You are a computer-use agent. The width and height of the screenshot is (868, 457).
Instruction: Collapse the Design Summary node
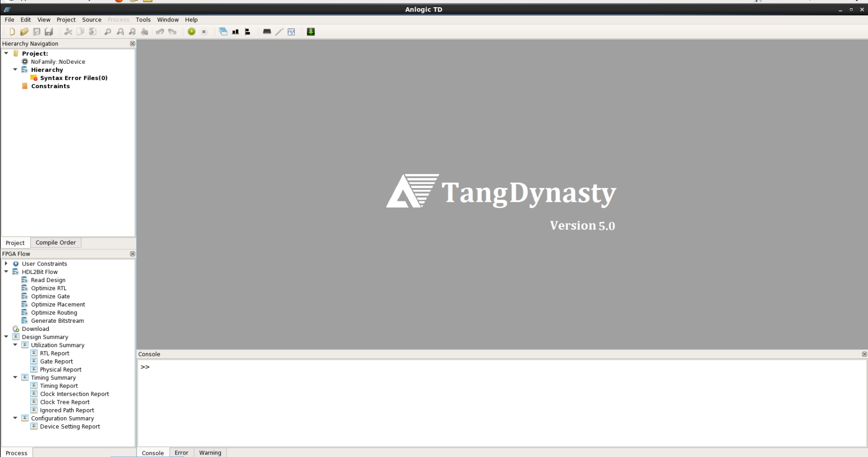click(x=6, y=337)
